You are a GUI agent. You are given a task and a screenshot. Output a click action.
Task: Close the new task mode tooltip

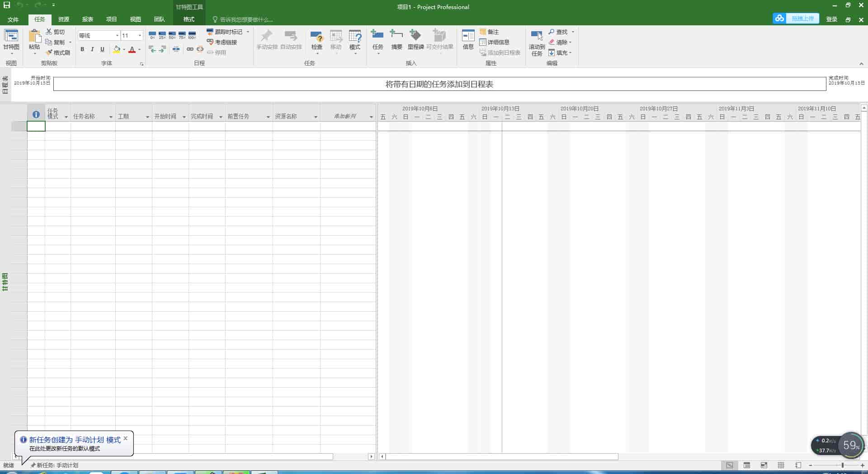pyautogui.click(x=125, y=438)
